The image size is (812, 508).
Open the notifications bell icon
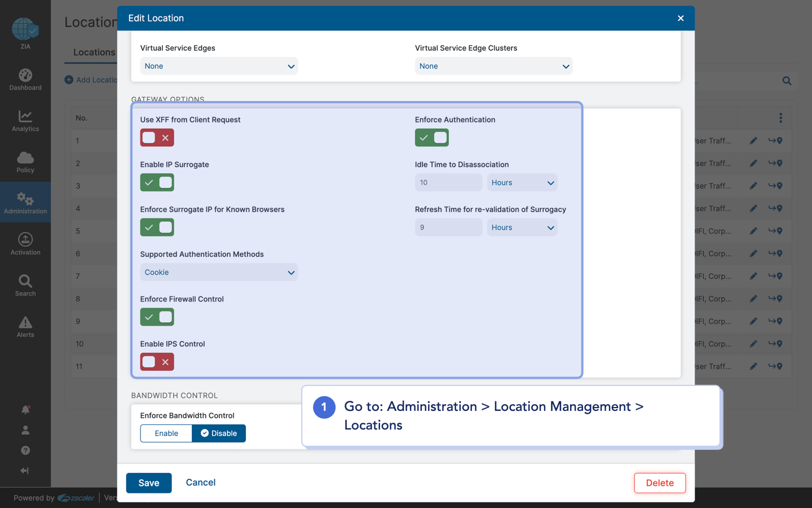[25, 409]
